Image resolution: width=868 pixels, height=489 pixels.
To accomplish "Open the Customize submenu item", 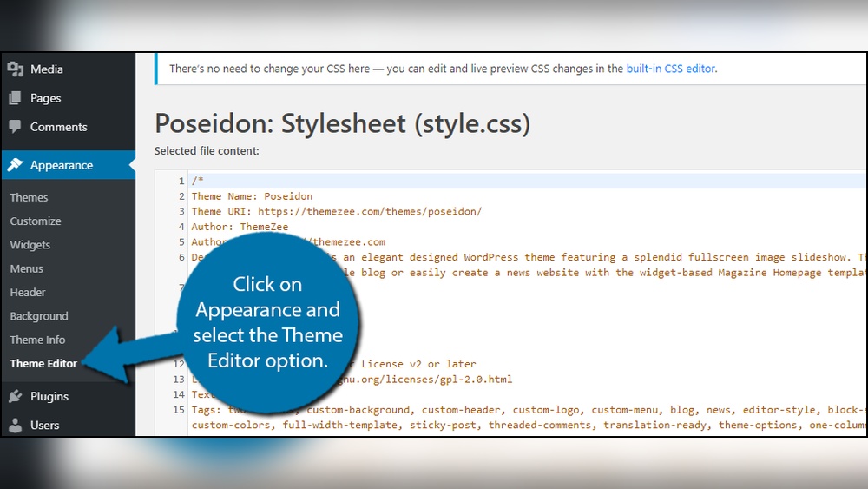I will point(36,221).
